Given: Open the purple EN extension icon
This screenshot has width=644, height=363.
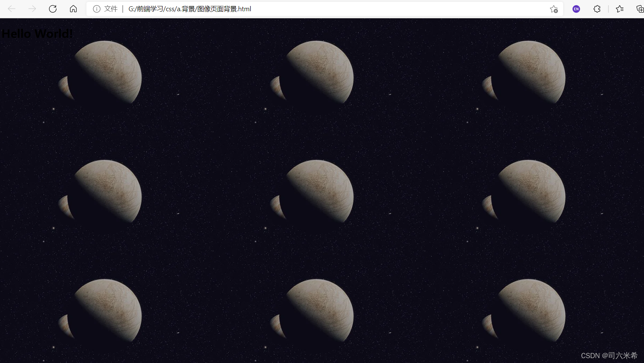Looking at the screenshot, I should (x=576, y=9).
